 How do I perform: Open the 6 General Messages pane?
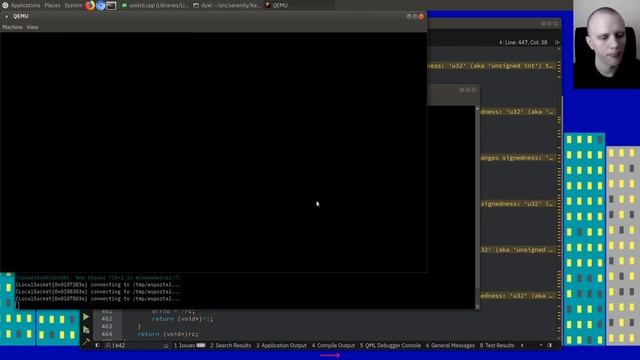pyautogui.click(x=450, y=345)
